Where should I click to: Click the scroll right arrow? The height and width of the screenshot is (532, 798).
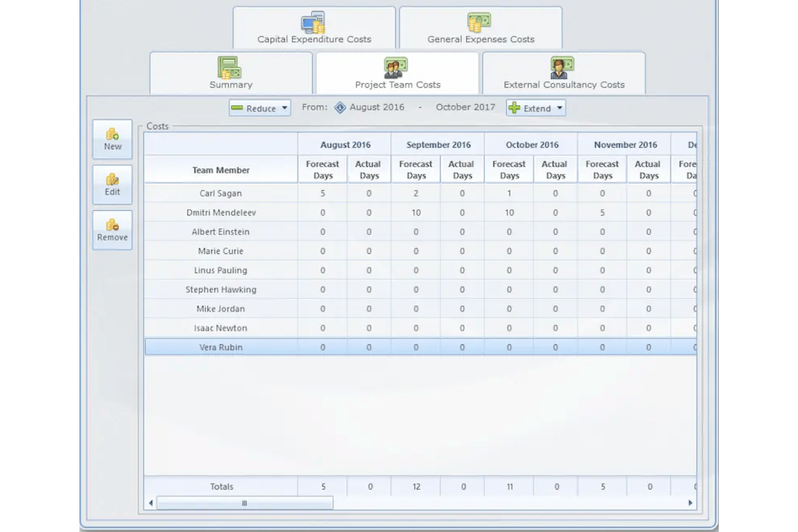(690, 503)
